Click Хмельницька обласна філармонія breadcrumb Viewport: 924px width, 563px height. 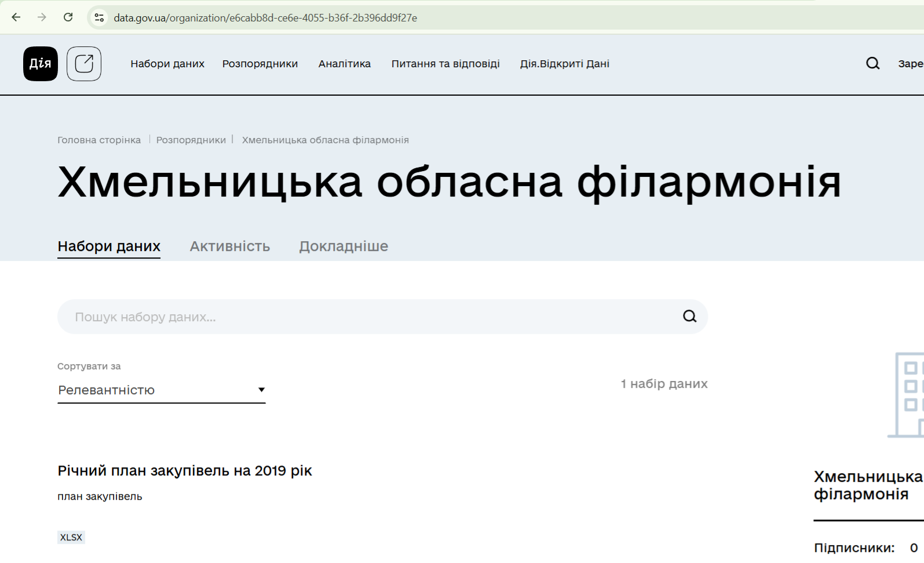(x=326, y=140)
